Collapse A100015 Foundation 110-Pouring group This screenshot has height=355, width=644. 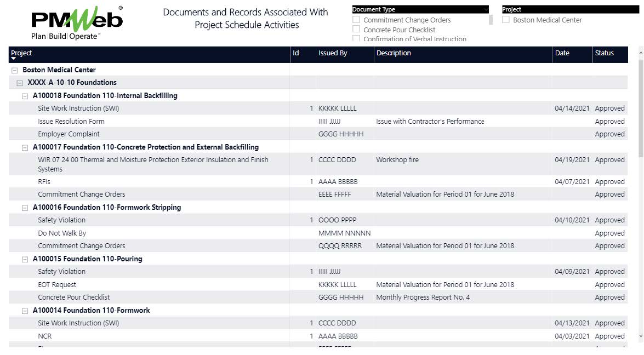pos(24,259)
